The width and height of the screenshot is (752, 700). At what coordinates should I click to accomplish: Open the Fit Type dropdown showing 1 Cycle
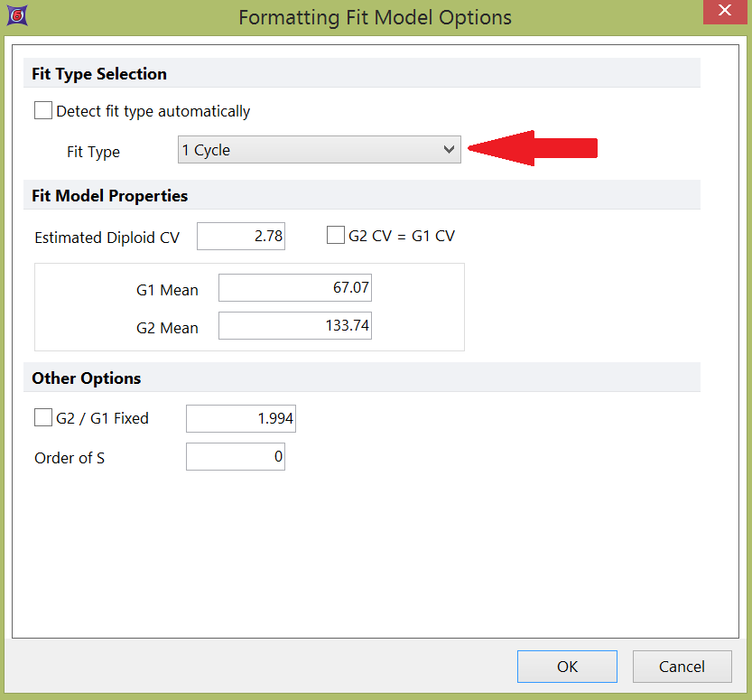tap(319, 150)
